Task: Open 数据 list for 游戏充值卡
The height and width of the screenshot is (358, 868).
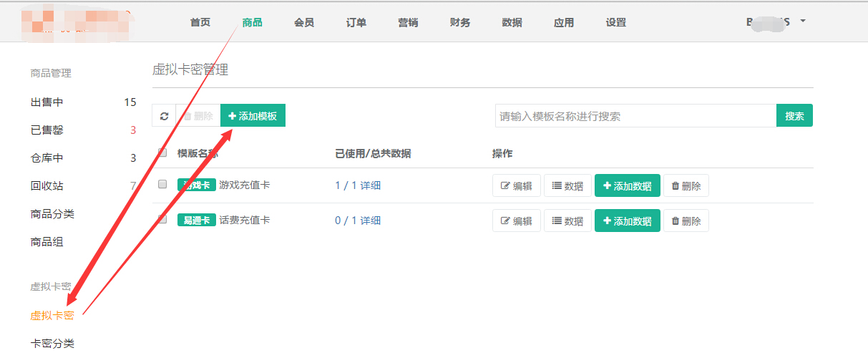Action: click(x=567, y=186)
